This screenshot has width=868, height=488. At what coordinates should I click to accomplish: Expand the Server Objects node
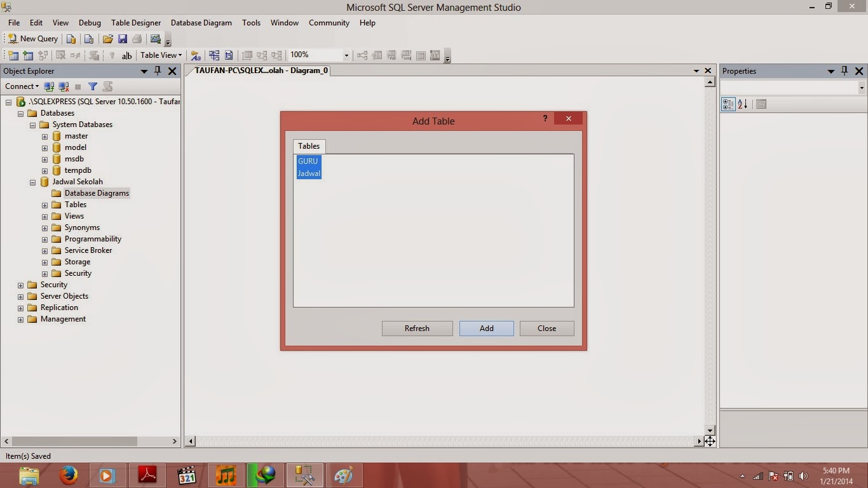coord(20,296)
